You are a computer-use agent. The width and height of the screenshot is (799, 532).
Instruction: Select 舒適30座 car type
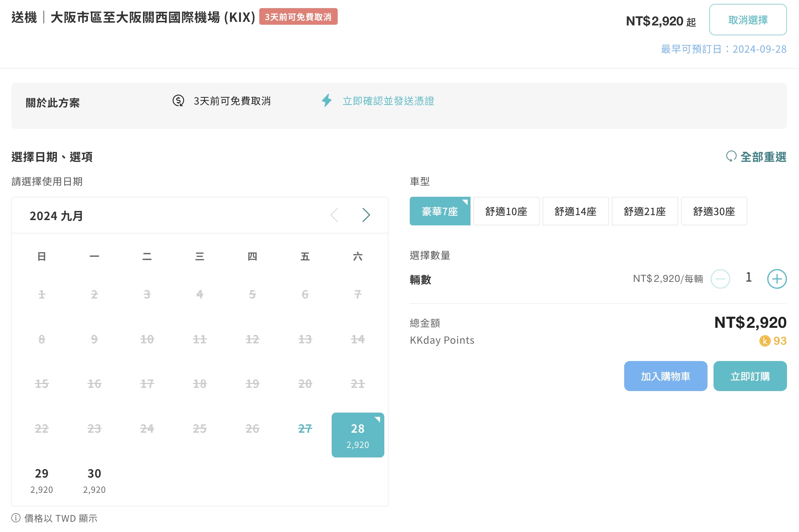click(714, 211)
